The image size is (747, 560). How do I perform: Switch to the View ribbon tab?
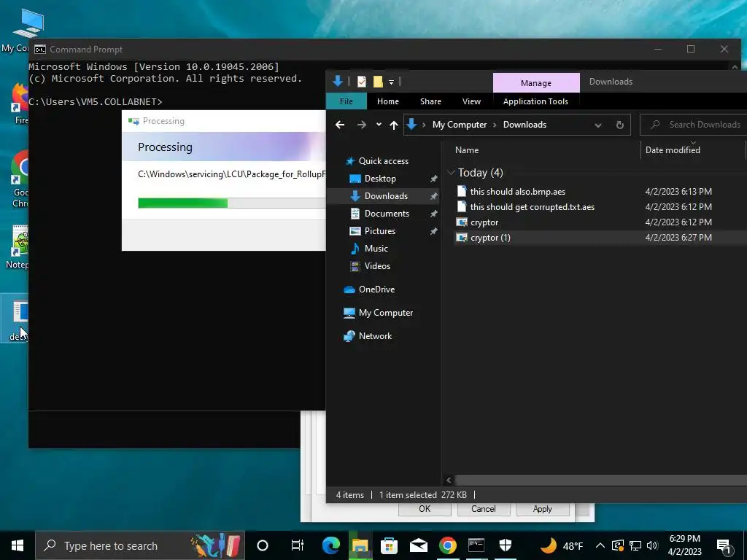(471, 101)
